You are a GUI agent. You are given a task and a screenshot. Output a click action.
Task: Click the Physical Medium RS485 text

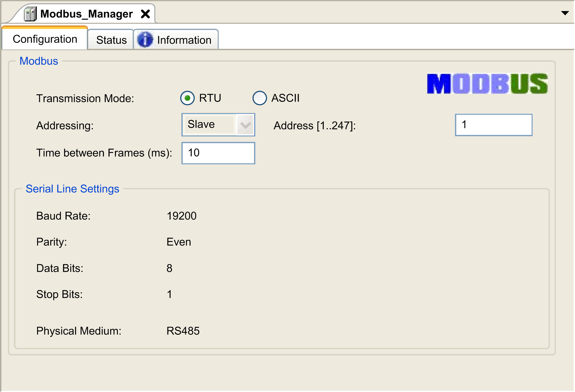(183, 330)
